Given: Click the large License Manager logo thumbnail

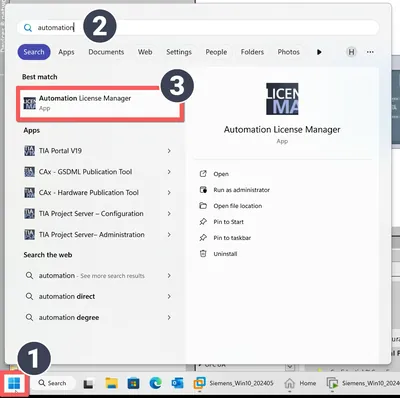Looking at the screenshot, I should click(x=282, y=99).
